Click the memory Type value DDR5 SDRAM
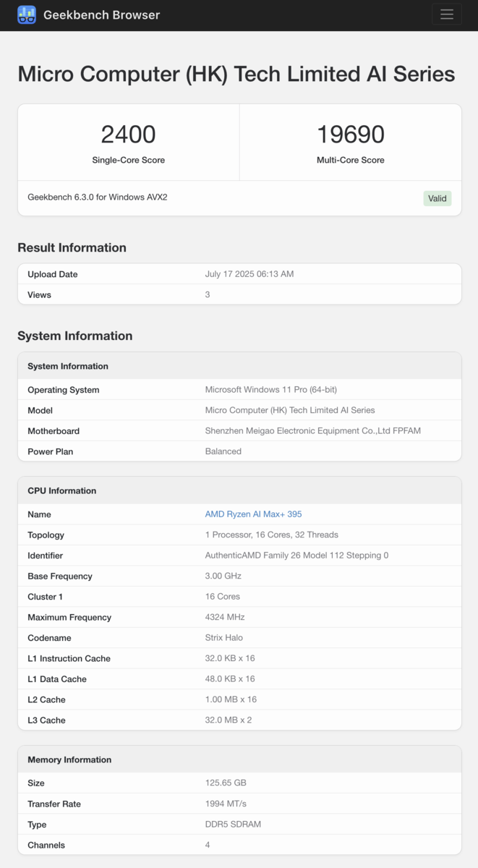The width and height of the screenshot is (478, 868). 233,825
